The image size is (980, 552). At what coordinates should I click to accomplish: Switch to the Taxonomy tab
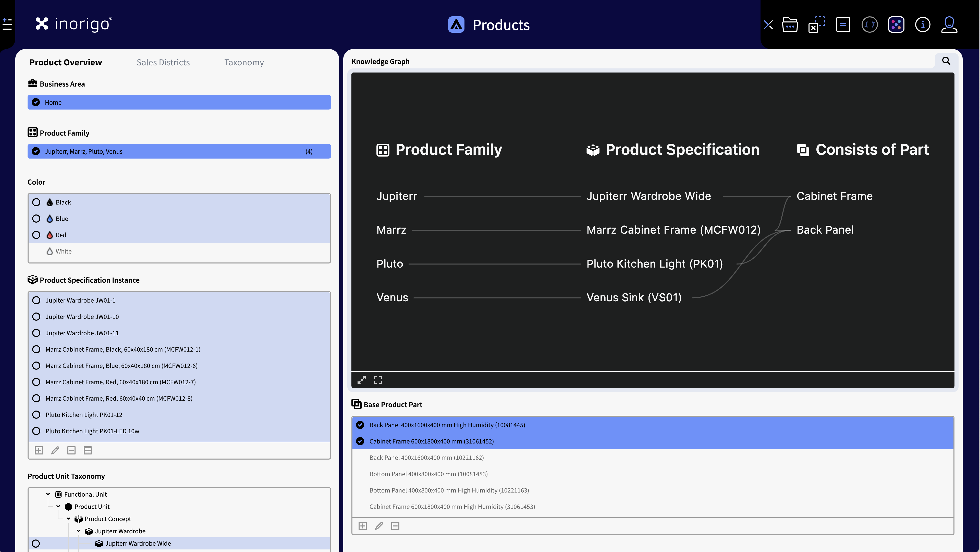[x=244, y=63]
